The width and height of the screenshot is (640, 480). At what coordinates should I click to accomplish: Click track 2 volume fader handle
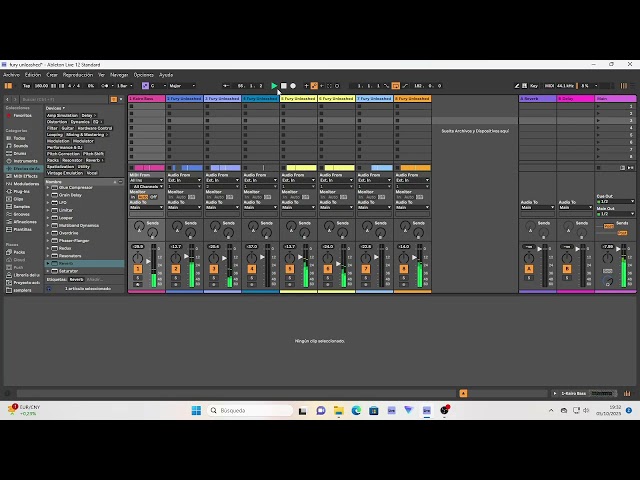[187, 256]
